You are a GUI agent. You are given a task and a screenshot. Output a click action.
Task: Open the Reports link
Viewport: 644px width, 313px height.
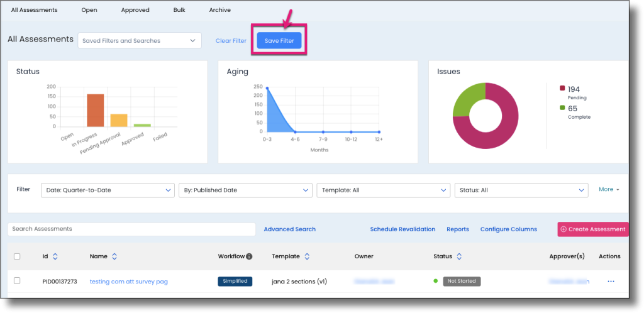click(x=458, y=229)
